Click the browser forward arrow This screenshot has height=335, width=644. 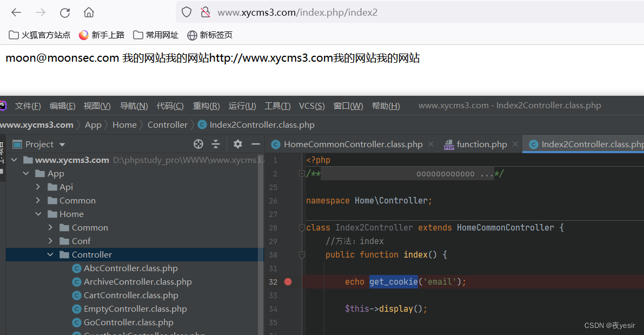[40, 12]
